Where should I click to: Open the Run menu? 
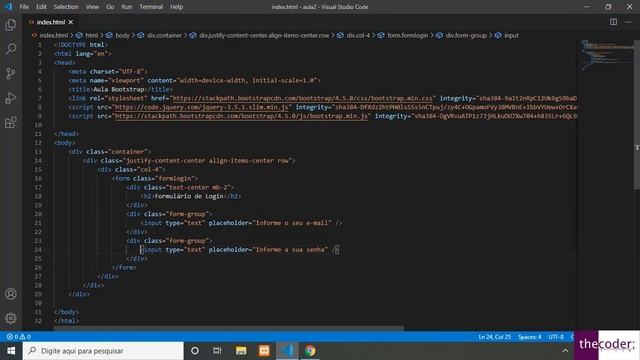coord(127,7)
